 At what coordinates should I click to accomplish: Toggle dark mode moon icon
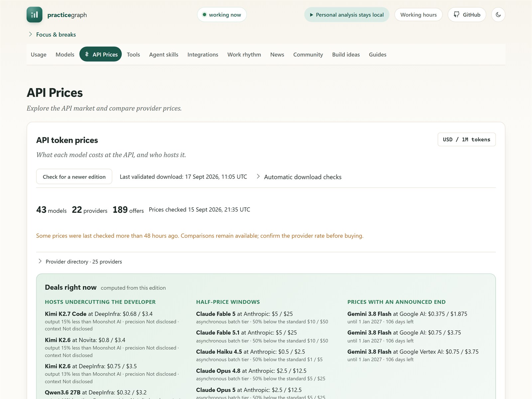tap(498, 15)
